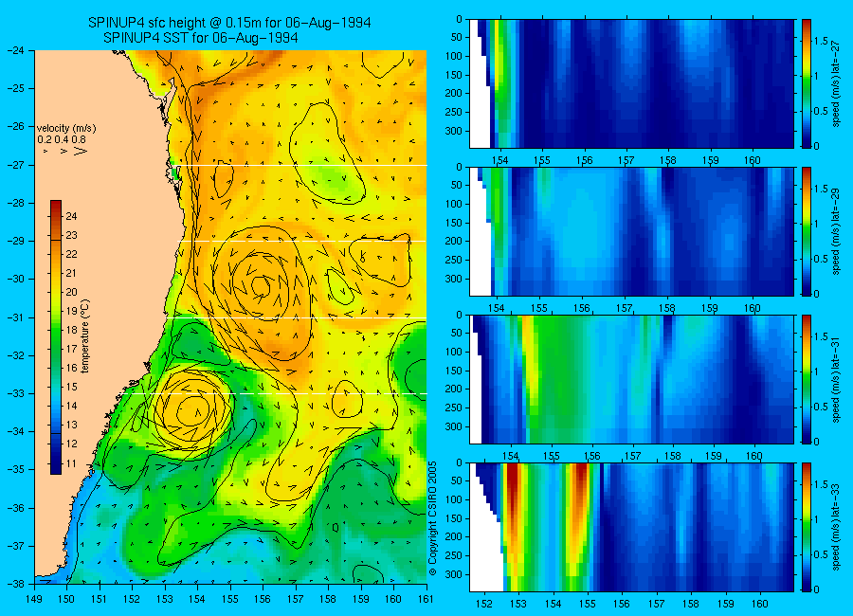Click the -33 latitude label on the map axis

coord(16,393)
